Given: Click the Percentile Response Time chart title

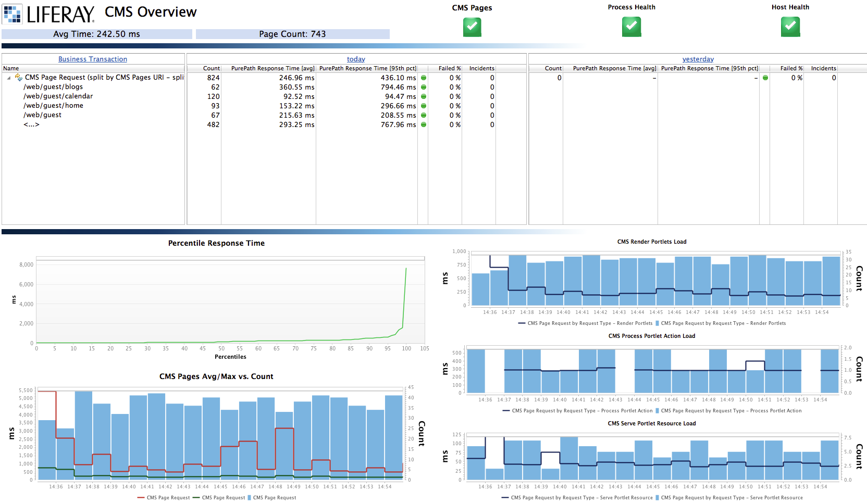Looking at the screenshot, I should click(x=216, y=243).
